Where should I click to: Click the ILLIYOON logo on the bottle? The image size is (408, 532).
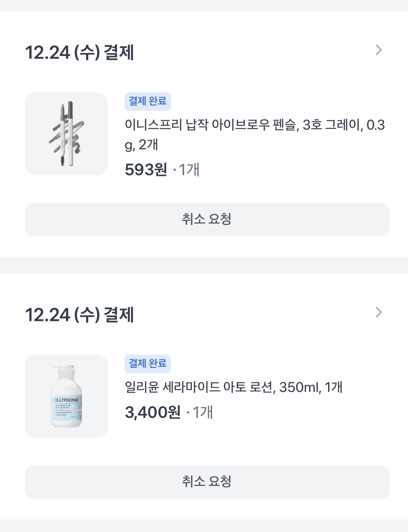66,400
